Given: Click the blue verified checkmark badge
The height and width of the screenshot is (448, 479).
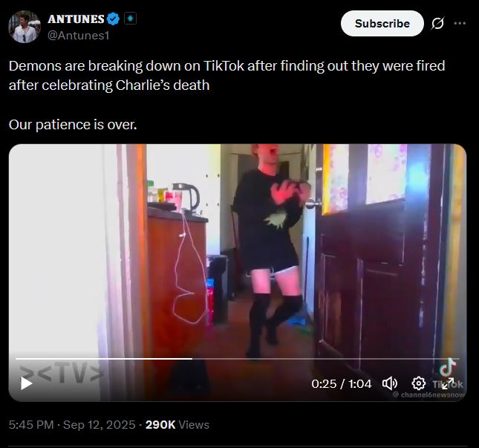Looking at the screenshot, I should click(x=114, y=19).
